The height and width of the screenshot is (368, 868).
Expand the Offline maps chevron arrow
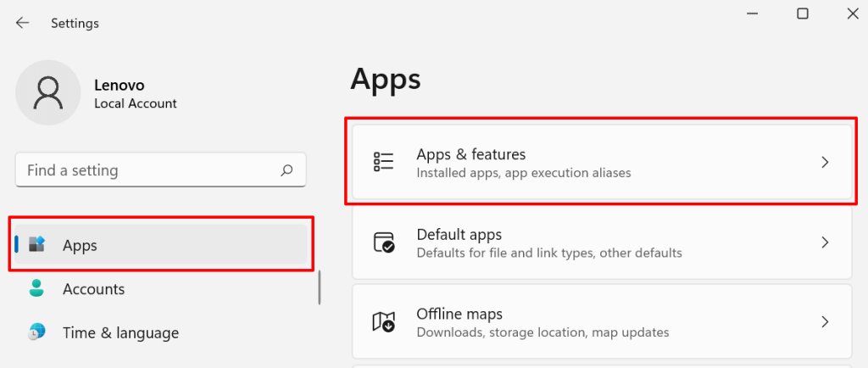click(x=825, y=322)
